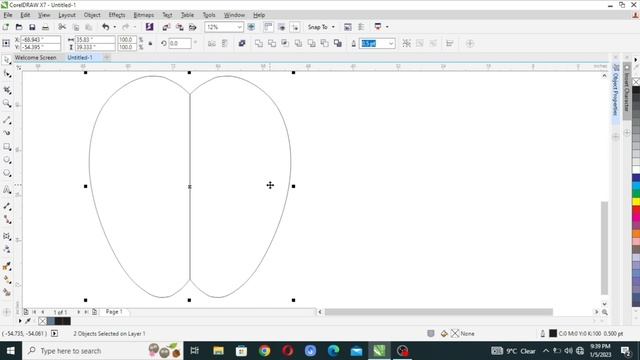Click the Combine objects icon
The width and height of the screenshot is (640, 360).
[x=242, y=43]
